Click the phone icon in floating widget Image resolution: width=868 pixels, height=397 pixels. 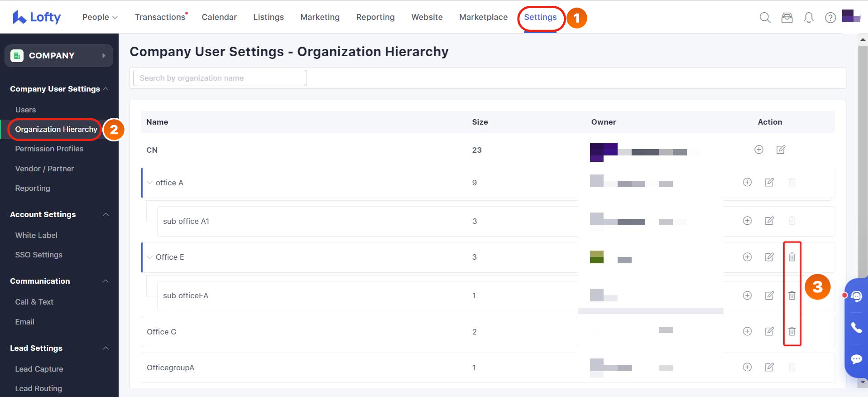(856, 328)
